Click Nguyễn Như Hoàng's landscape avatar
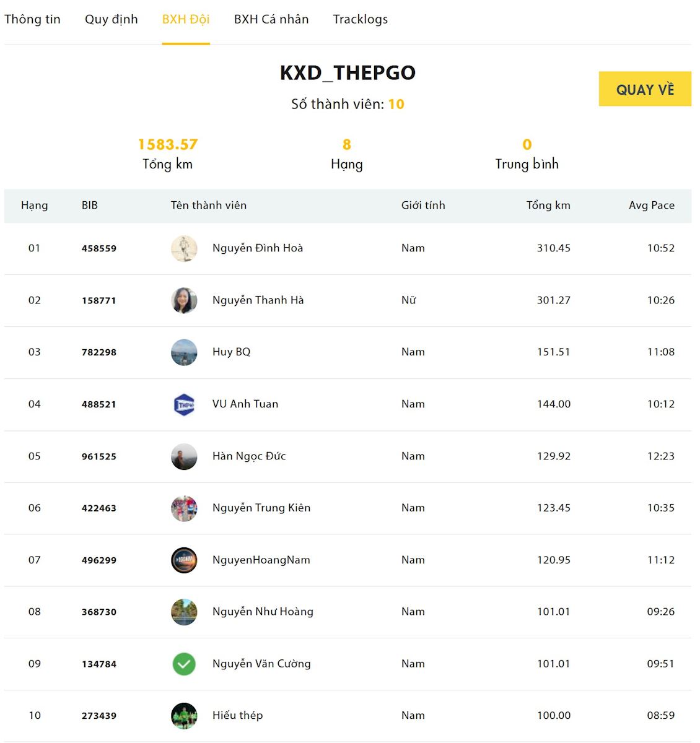 click(184, 612)
